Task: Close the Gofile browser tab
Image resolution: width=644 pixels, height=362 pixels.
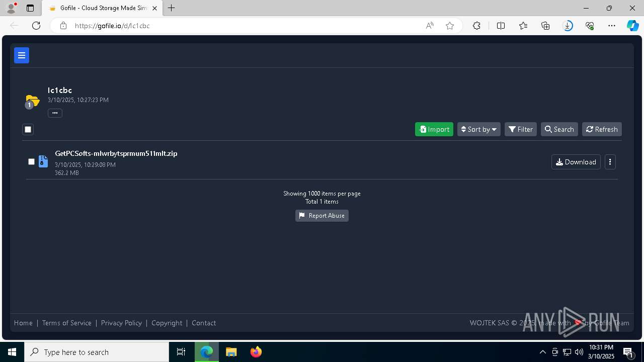Action: pyautogui.click(x=155, y=8)
